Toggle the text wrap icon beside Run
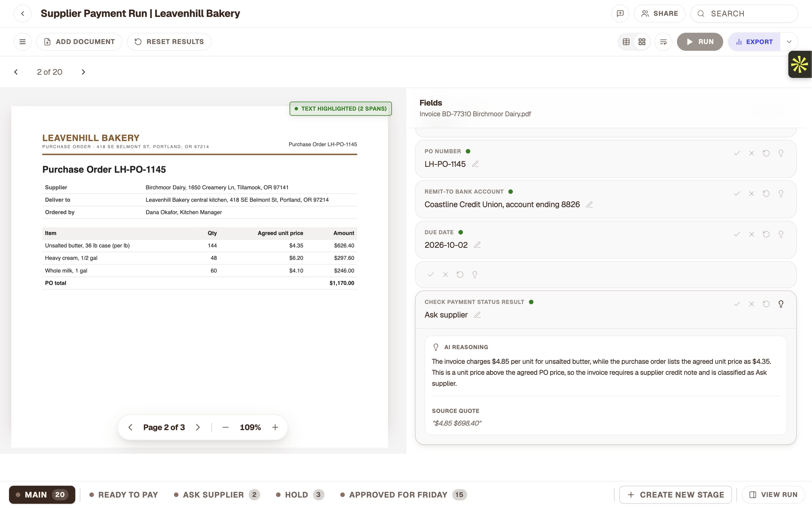812x508 pixels. pyautogui.click(x=663, y=42)
